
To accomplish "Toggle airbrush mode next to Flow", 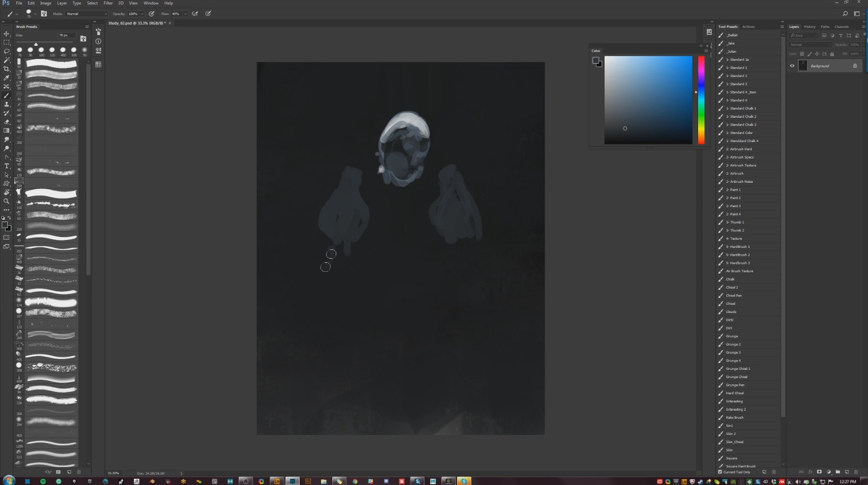I will tap(195, 14).
